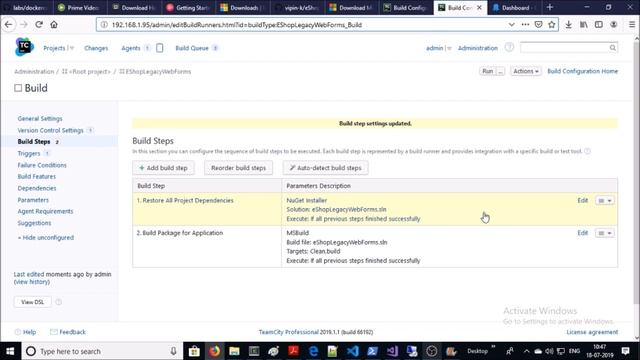This screenshot has width=640, height=360.
Task: Open the General Settings sidebar item
Action: pyautogui.click(x=40, y=118)
